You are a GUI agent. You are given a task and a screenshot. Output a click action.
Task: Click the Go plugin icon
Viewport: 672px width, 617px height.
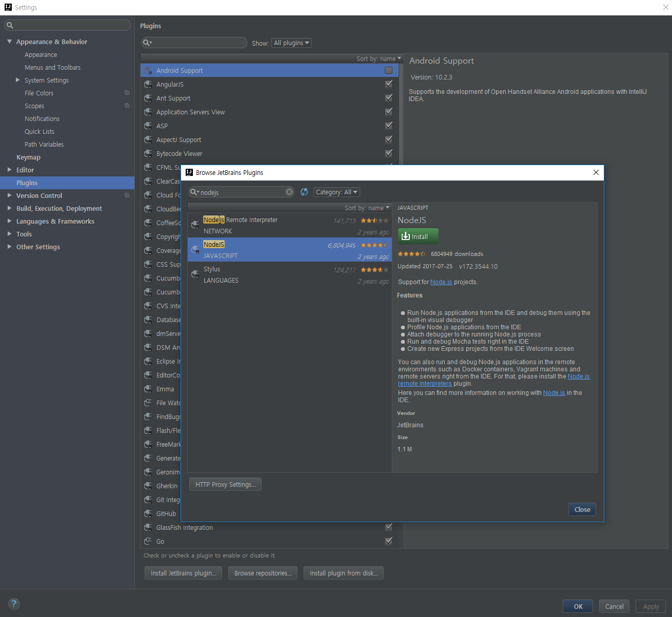(x=148, y=541)
